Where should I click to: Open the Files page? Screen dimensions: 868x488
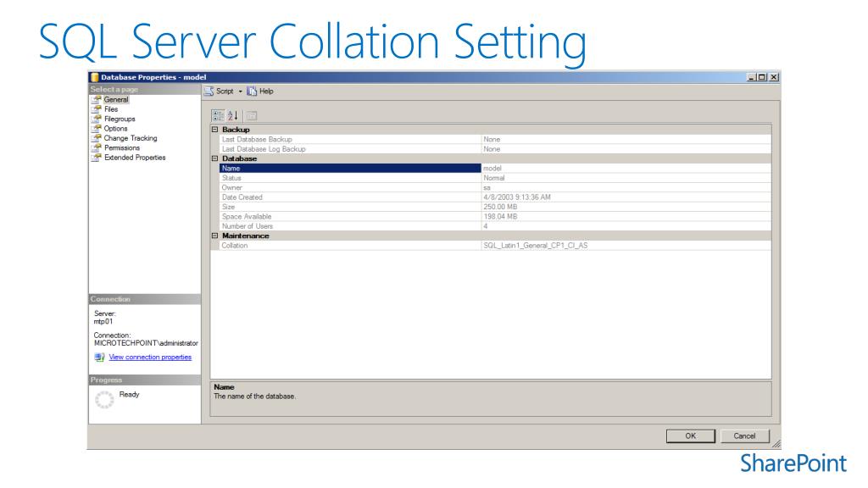coord(111,109)
